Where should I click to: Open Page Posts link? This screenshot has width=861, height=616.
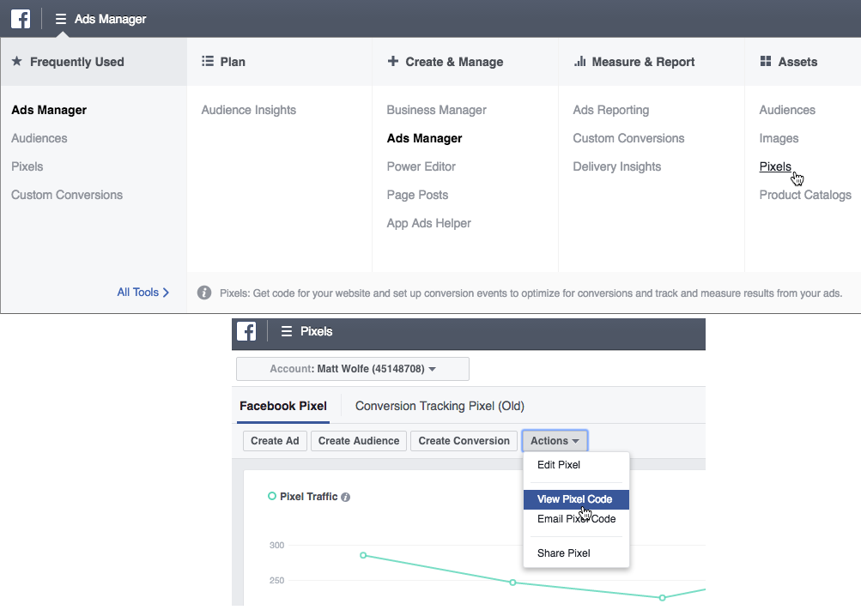pyautogui.click(x=417, y=195)
